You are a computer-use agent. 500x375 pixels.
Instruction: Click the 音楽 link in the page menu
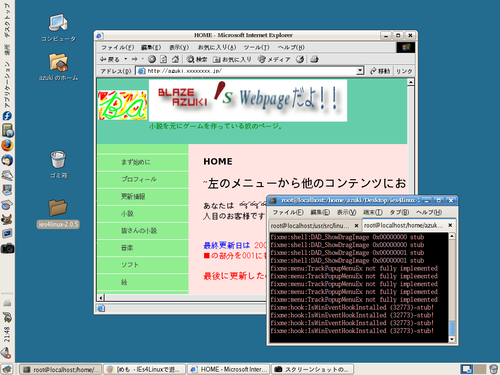[127, 248]
